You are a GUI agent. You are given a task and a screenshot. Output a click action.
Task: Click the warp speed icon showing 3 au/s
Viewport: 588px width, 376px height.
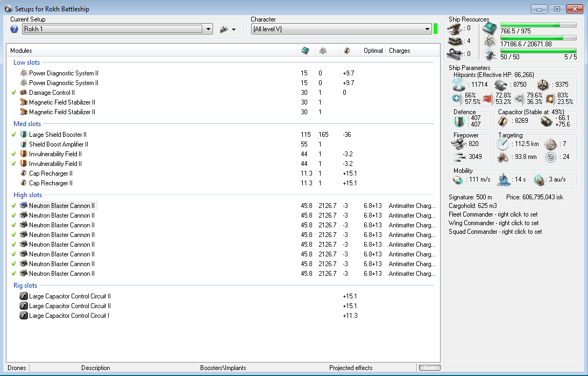[x=539, y=179]
